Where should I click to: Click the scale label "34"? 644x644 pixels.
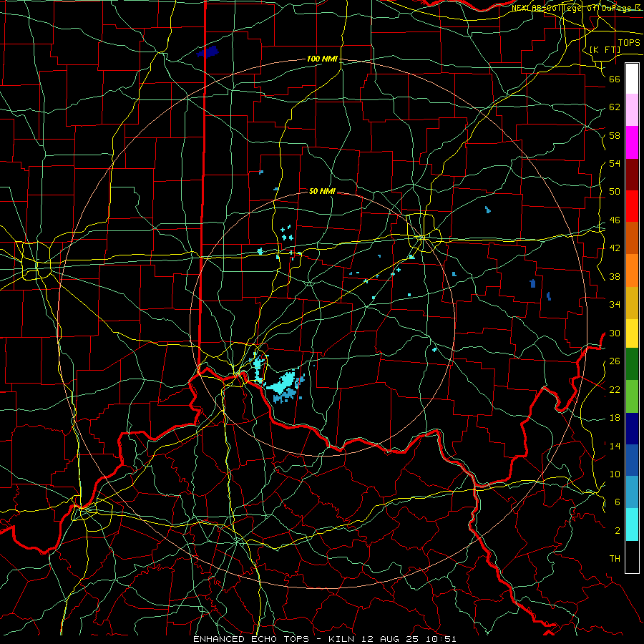click(x=615, y=304)
